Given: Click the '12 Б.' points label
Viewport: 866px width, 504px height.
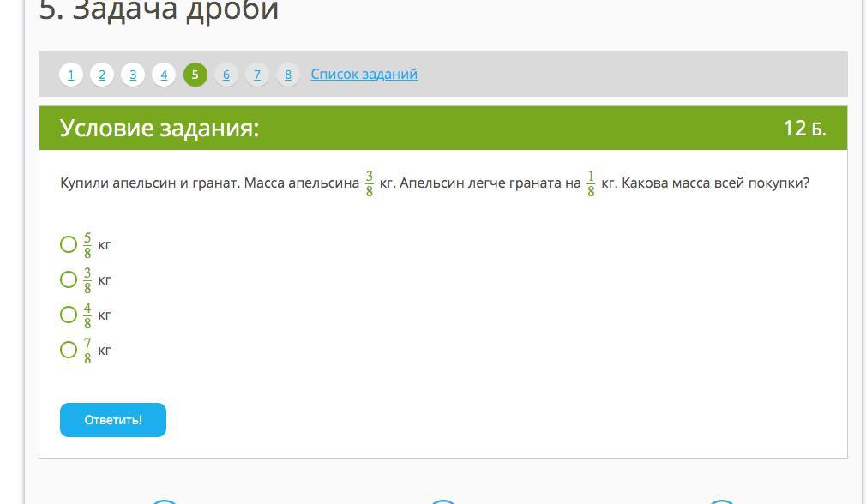Looking at the screenshot, I should pyautogui.click(x=805, y=128).
